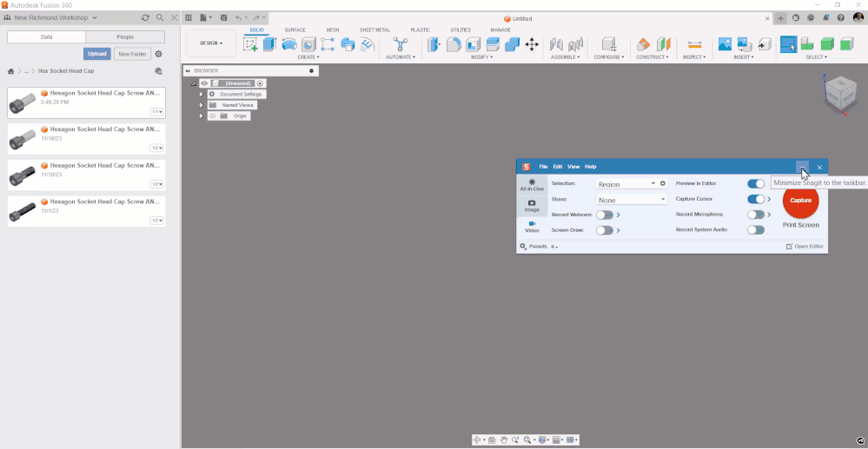Image resolution: width=868 pixels, height=449 pixels.
Task: Open the Data Panel grid icon
Action: pyautogui.click(x=189, y=17)
